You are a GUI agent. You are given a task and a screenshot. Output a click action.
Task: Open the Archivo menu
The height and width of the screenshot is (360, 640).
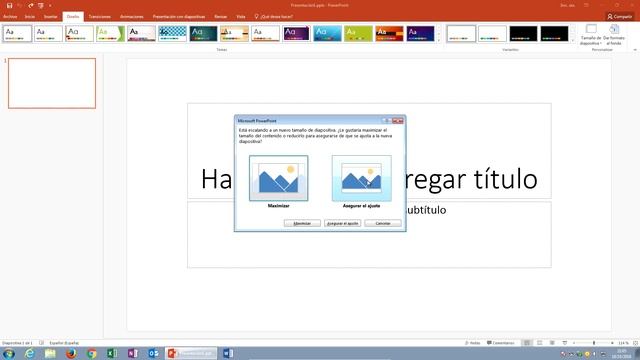10,17
